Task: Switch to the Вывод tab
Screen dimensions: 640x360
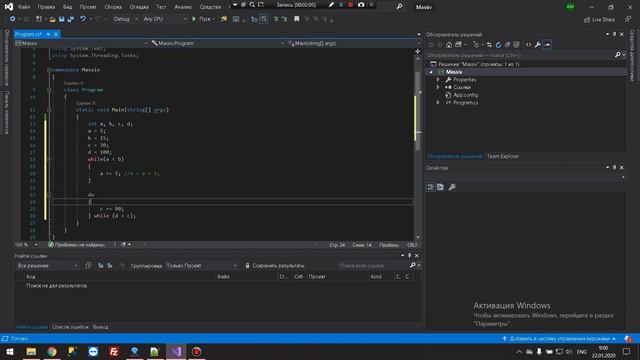Action: [100, 327]
